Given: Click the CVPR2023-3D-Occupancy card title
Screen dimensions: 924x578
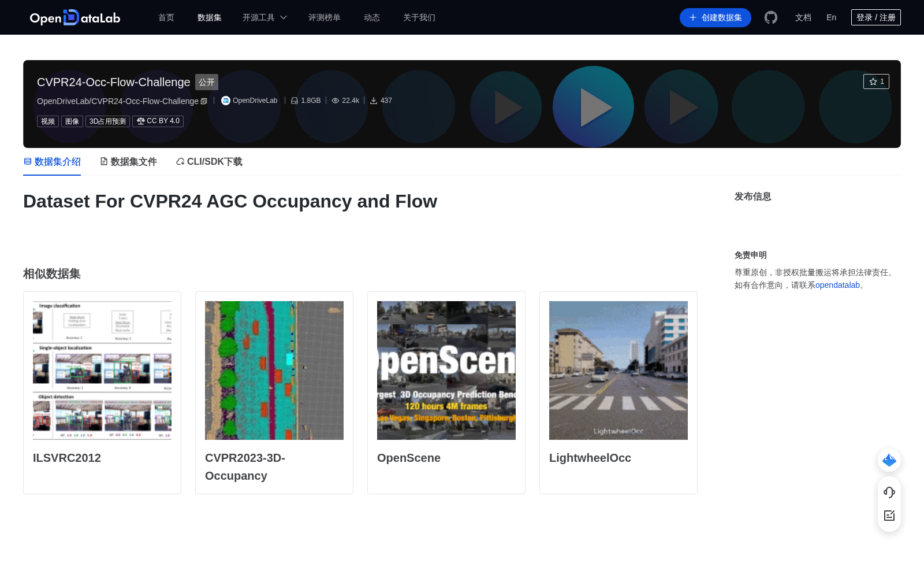Looking at the screenshot, I should 245,467.
